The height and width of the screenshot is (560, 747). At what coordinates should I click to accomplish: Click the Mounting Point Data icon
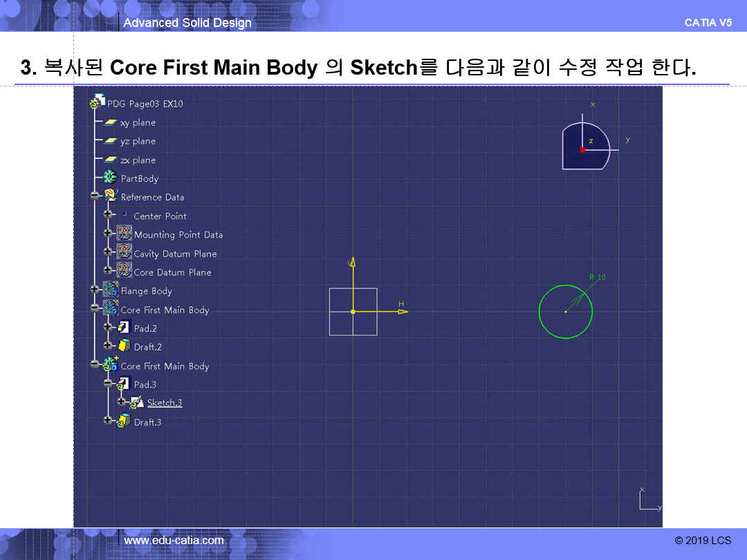pos(124,235)
